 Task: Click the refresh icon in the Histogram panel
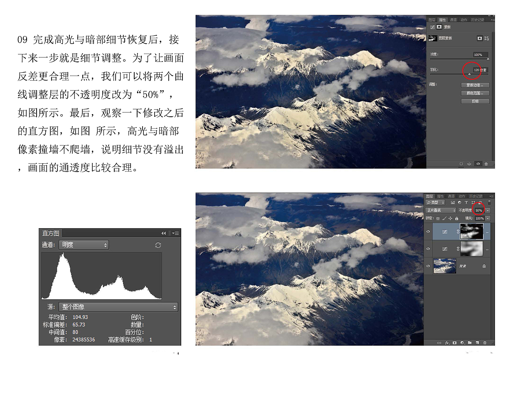click(158, 245)
